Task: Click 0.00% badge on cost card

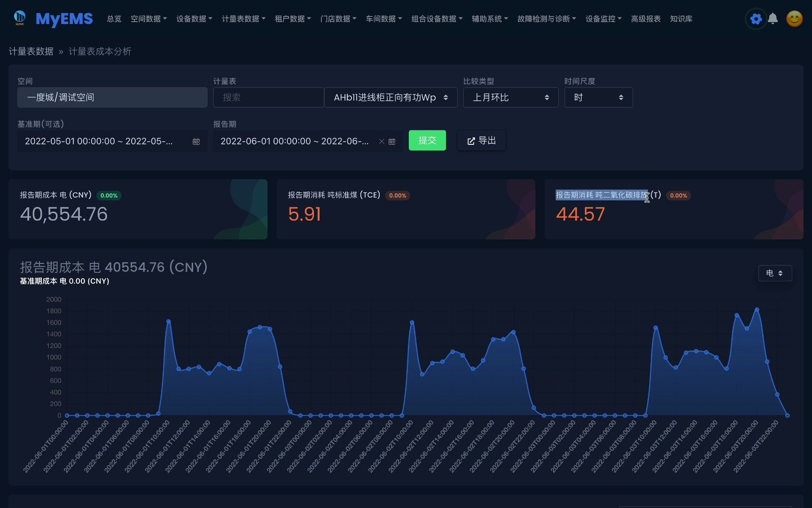Action: 109,195
